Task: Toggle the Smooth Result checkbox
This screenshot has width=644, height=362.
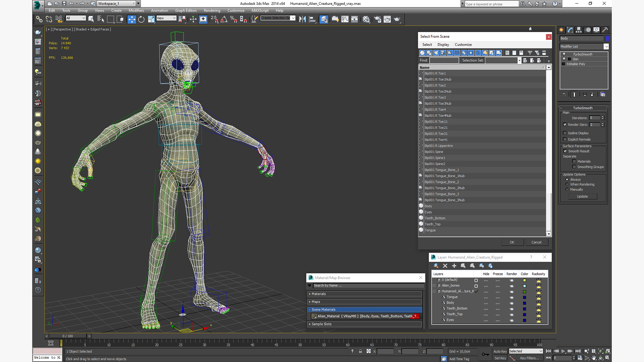Action: (565, 151)
